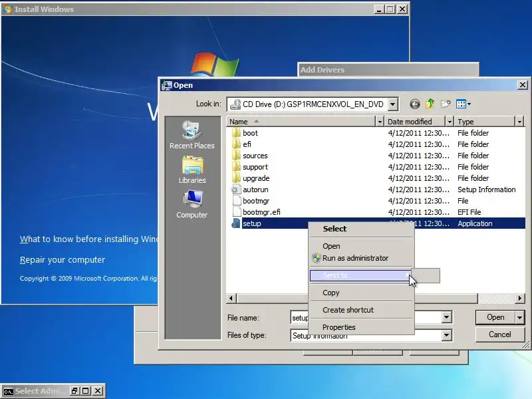Close the Open dialog
Screen dimensions: 532x399
(523, 85)
